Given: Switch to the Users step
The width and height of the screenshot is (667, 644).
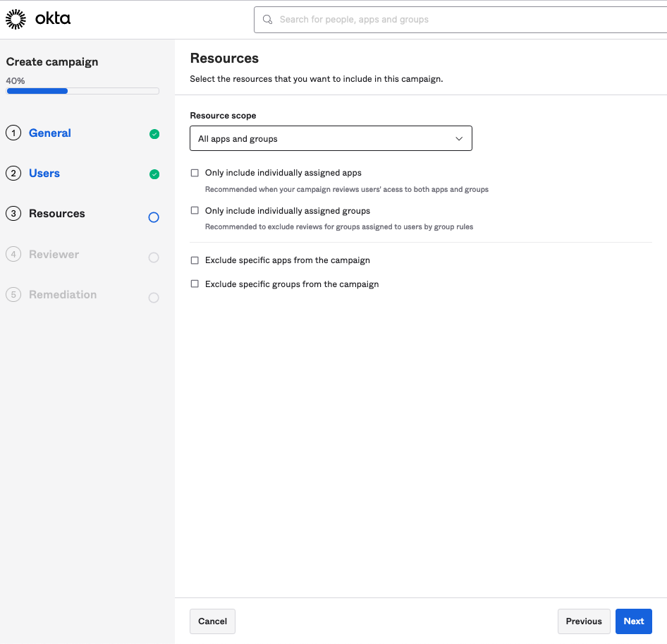Looking at the screenshot, I should [44, 174].
